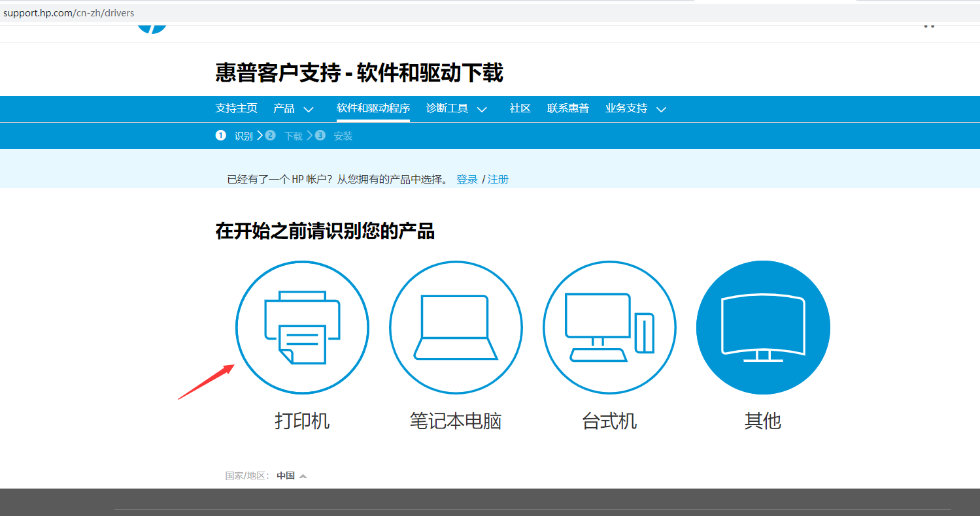Image resolution: width=980 pixels, height=516 pixels.
Task: Select the curved monitor 'Other' icon
Action: (x=763, y=328)
